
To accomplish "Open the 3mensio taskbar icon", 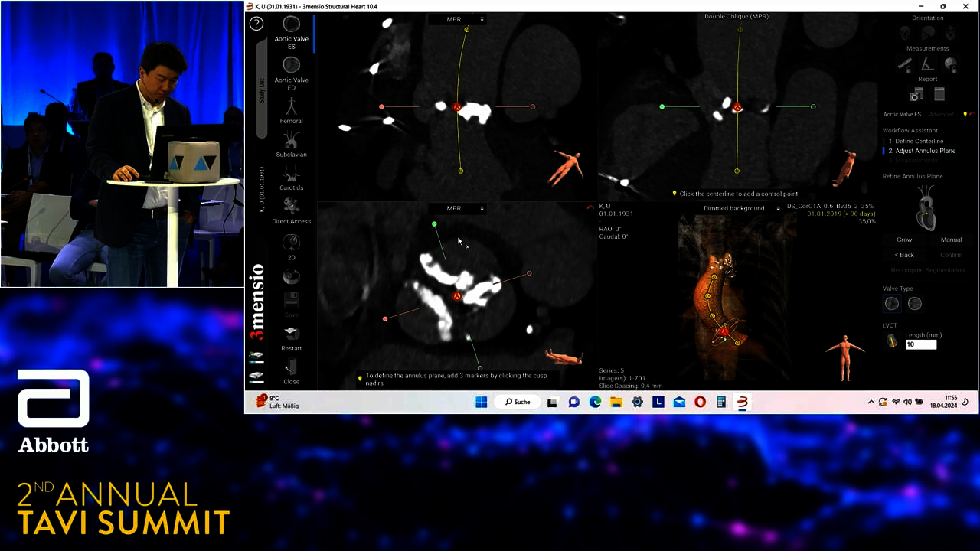I will [x=742, y=402].
